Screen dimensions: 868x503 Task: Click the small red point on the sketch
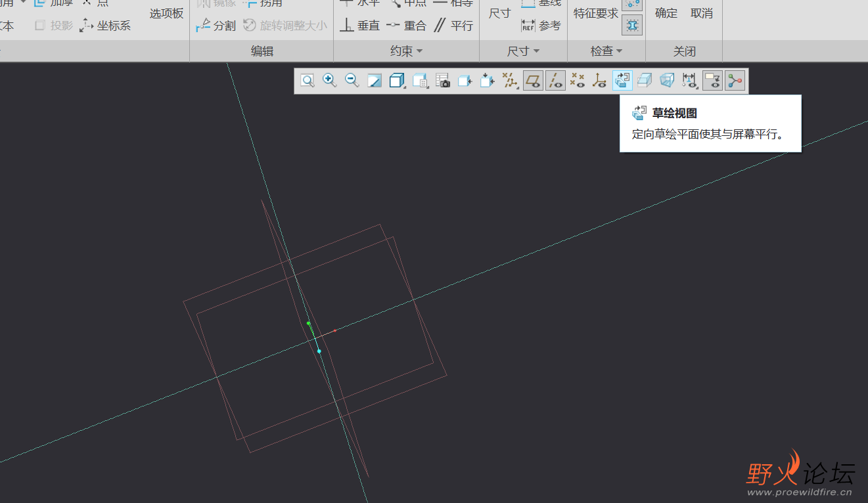[x=334, y=330]
